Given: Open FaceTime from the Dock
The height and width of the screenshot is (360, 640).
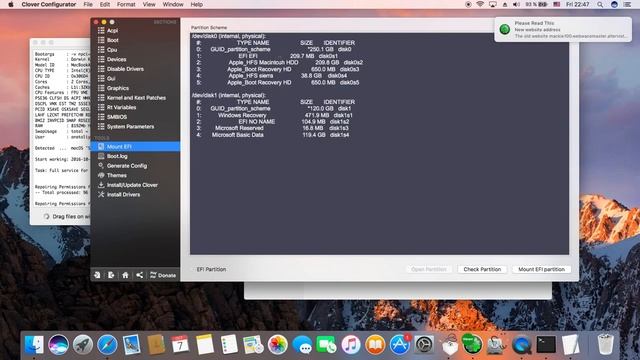Looking at the screenshot, I should tap(326, 345).
